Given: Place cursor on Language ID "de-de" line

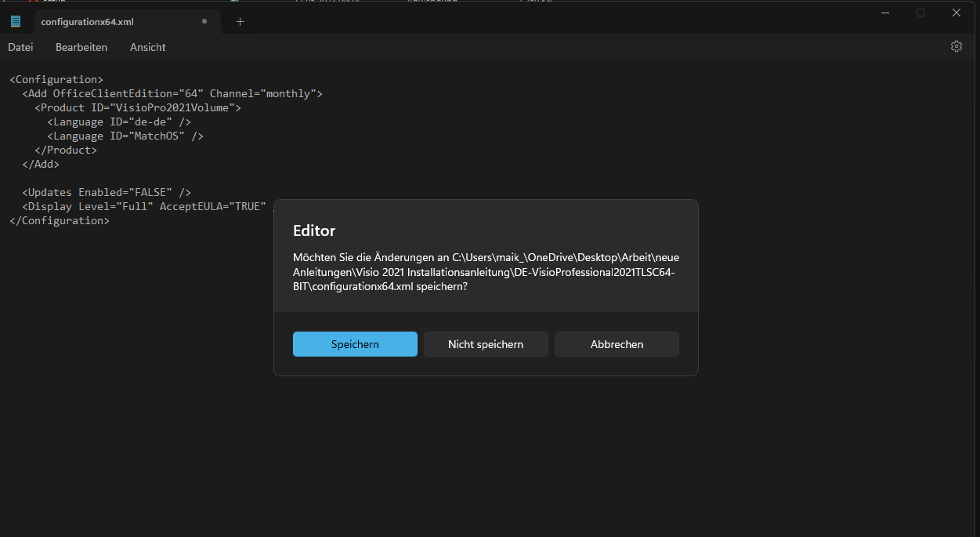Looking at the screenshot, I should click(119, 122).
